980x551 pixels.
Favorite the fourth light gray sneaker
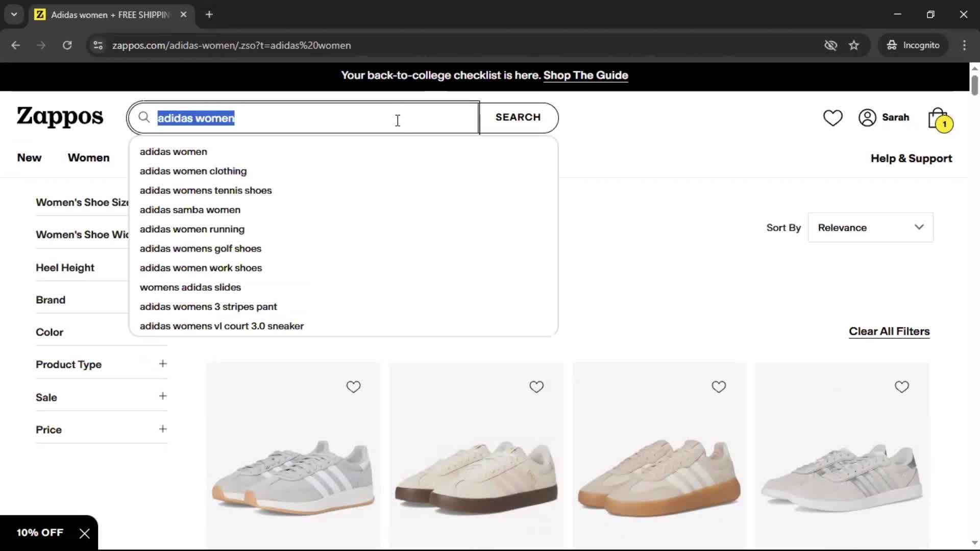[901, 387]
